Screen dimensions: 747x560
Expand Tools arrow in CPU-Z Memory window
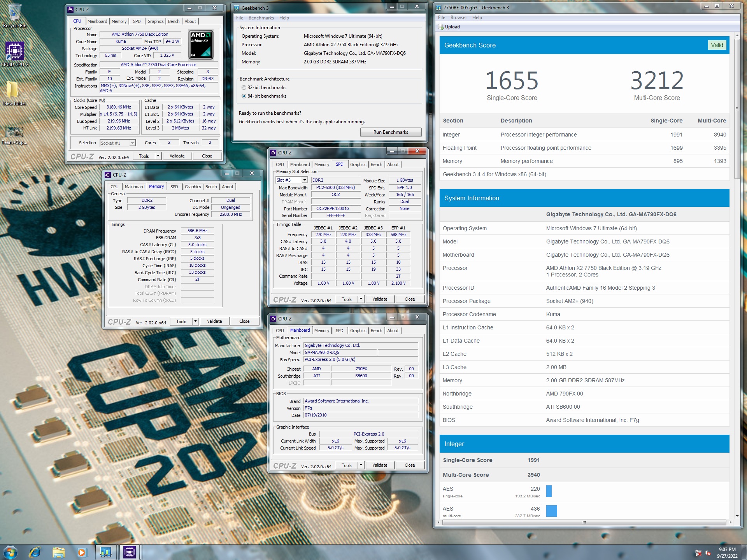click(x=195, y=321)
